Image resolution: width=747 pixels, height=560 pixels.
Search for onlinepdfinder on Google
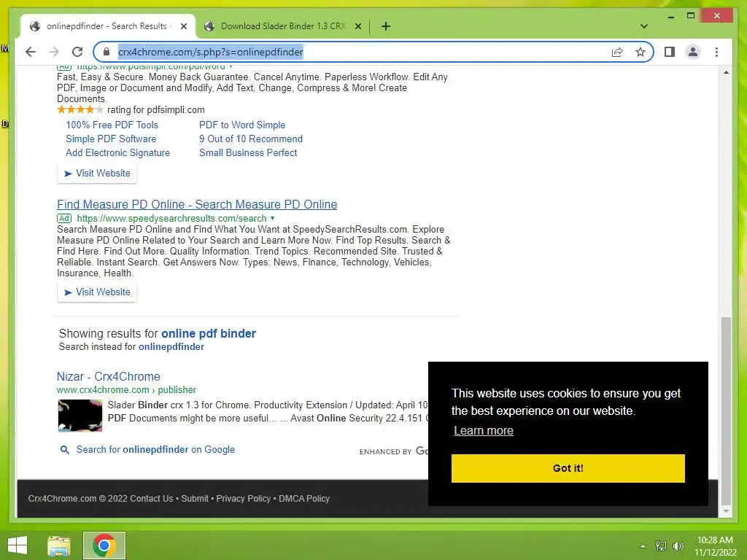click(155, 449)
